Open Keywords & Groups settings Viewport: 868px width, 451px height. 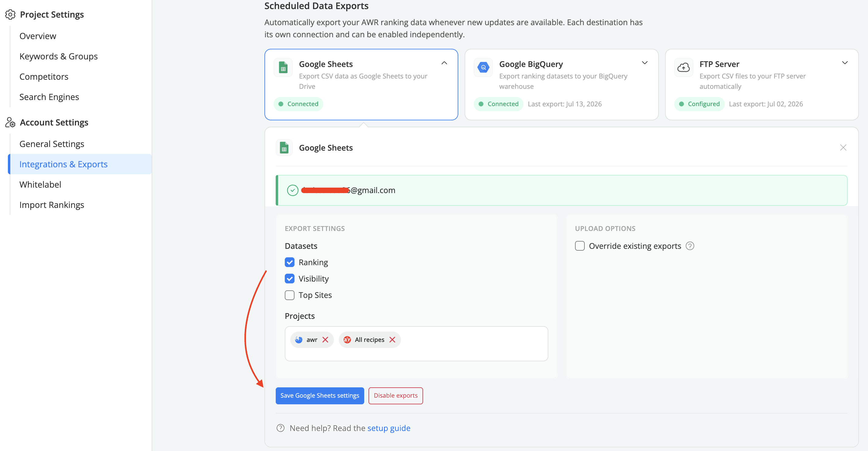(58, 56)
